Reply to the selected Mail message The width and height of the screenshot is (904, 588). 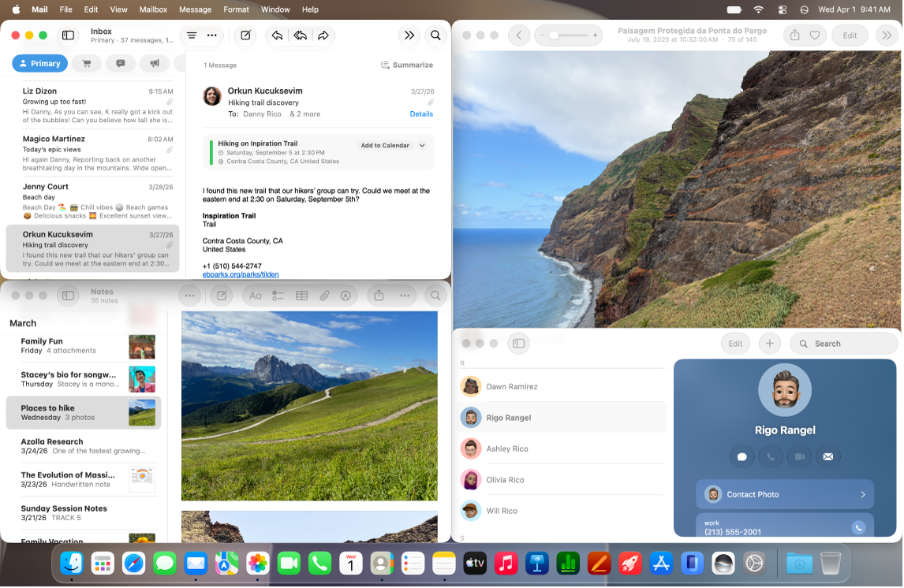278,35
